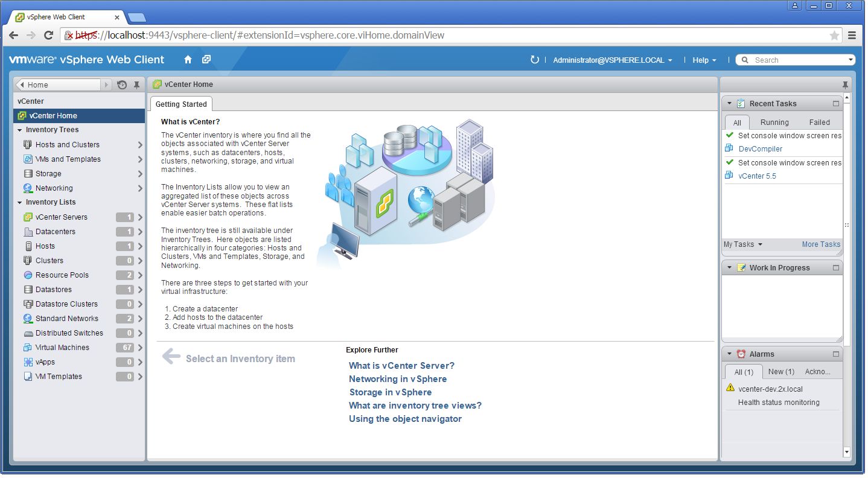Image resolution: width=868 pixels, height=478 pixels.
Task: Open Distributed Switches inventory list
Action: [79, 333]
